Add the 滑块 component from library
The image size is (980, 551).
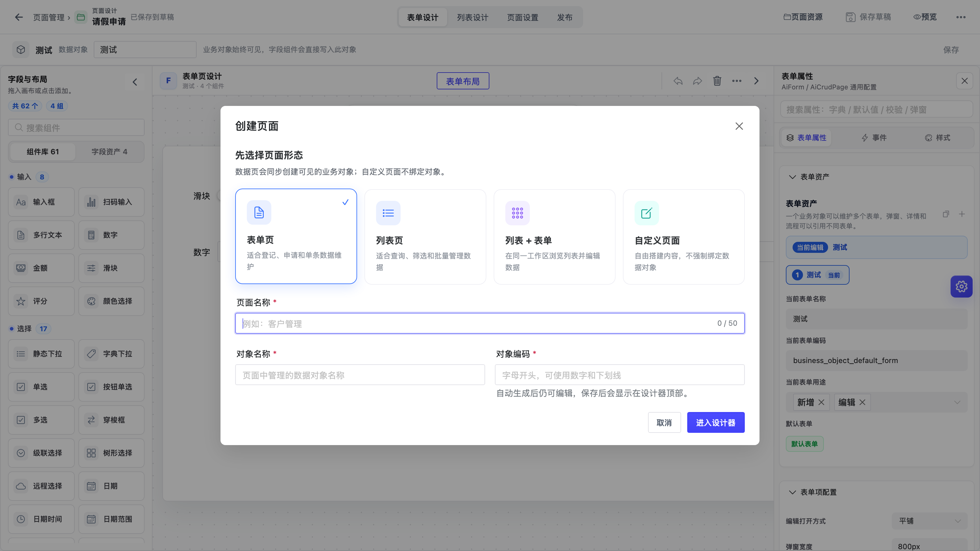click(x=111, y=268)
